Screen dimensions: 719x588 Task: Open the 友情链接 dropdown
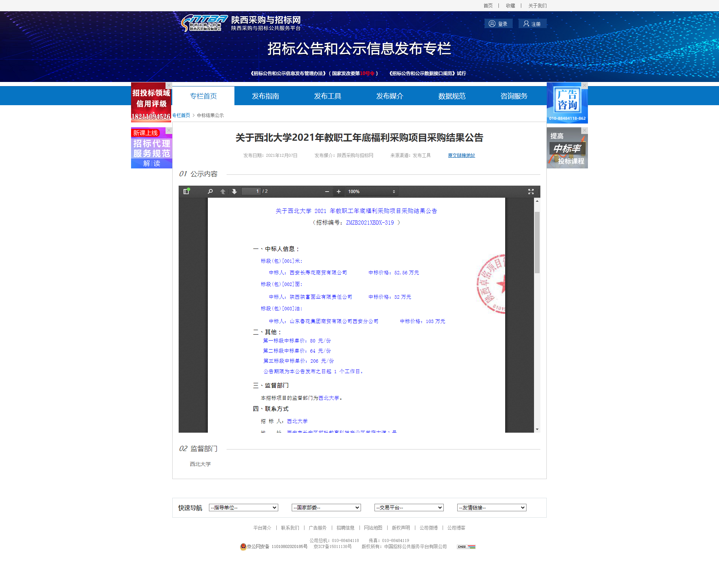[x=492, y=508]
